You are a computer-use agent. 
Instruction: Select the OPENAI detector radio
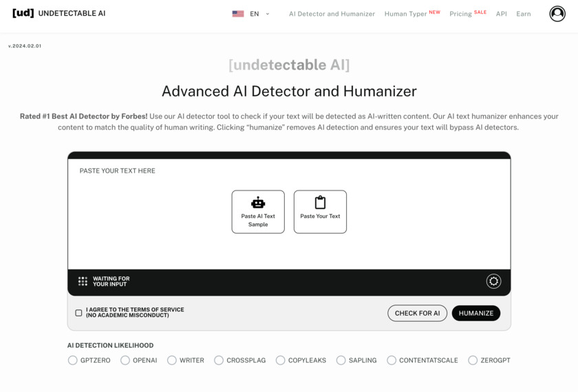pyautogui.click(x=125, y=360)
